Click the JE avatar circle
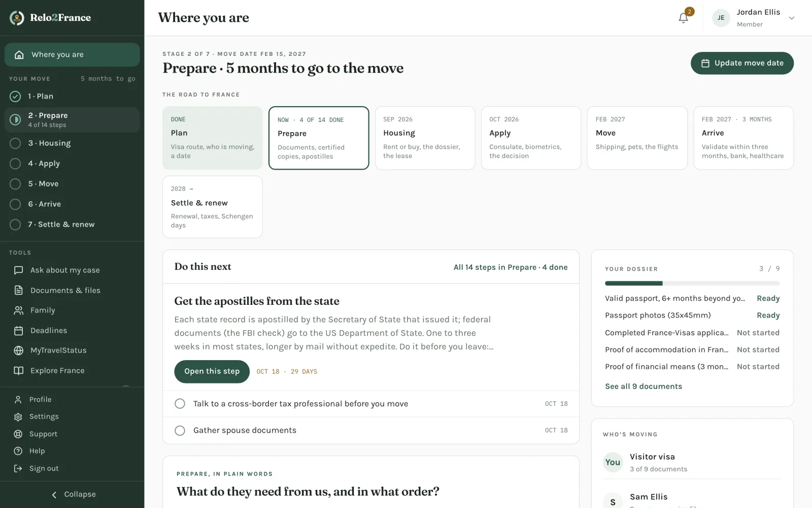Screen dimensions: 812x508 [x=721, y=18]
